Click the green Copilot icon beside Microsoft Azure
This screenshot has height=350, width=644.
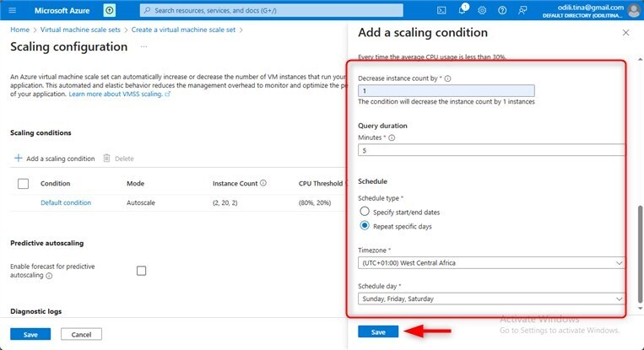point(110,10)
